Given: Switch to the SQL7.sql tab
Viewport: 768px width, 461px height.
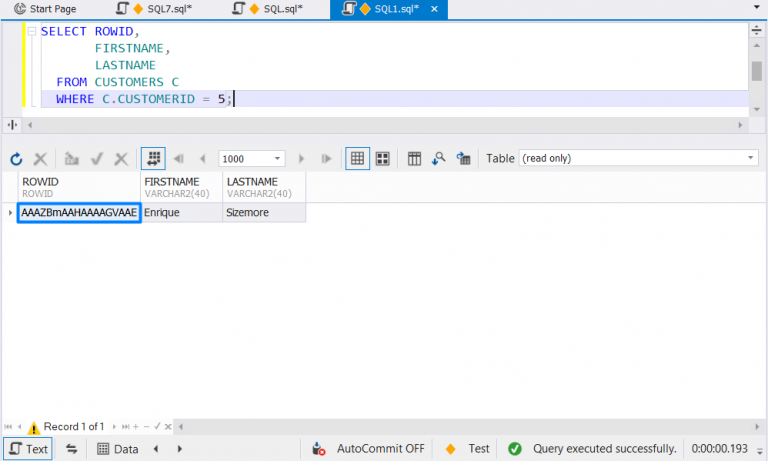Looking at the screenshot, I should coord(156,9).
